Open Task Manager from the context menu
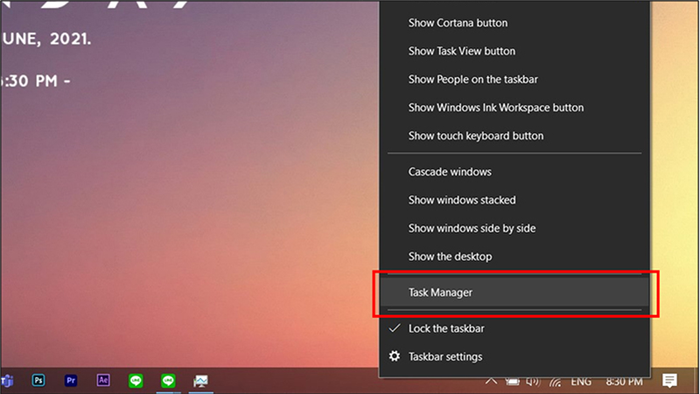This screenshot has height=394, width=700. (x=514, y=293)
